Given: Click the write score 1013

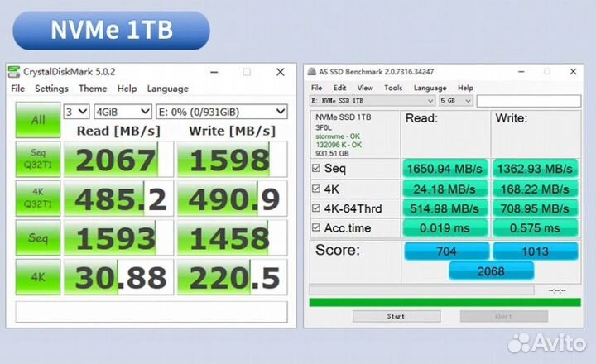Looking at the screenshot, I should [x=536, y=251].
